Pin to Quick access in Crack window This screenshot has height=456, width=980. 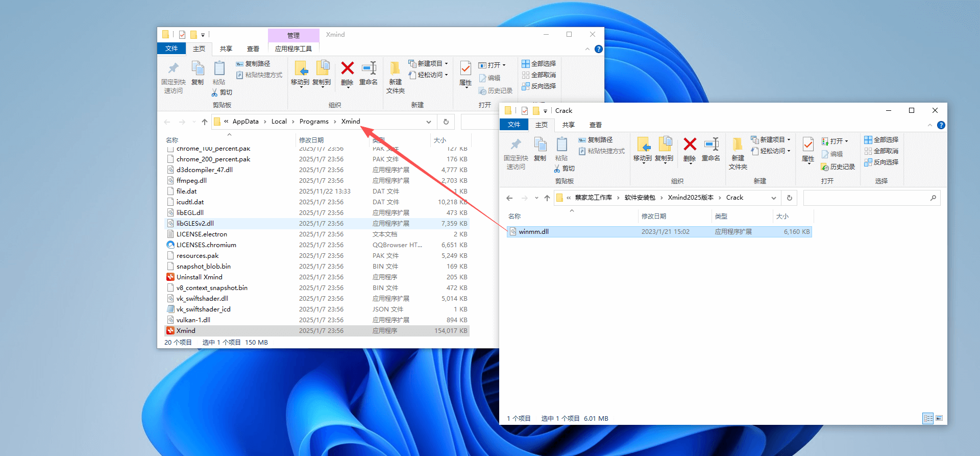coord(516,153)
